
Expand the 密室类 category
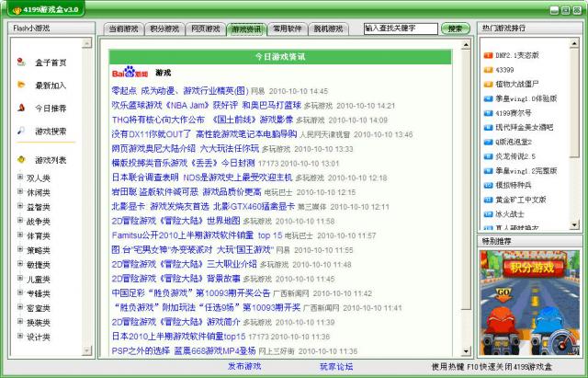click(20, 307)
